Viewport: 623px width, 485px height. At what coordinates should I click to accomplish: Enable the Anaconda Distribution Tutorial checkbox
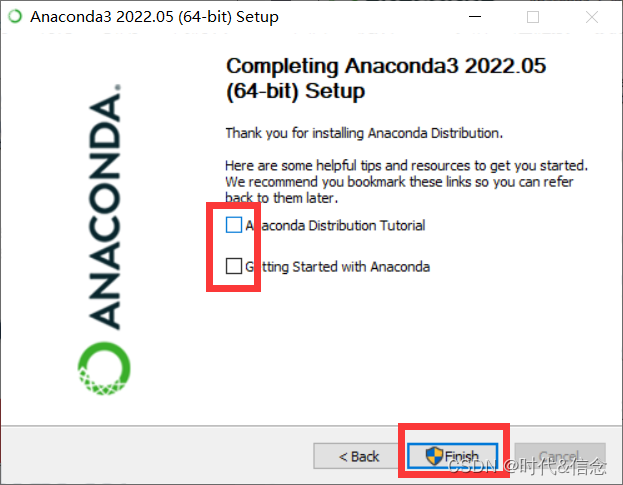[234, 225]
